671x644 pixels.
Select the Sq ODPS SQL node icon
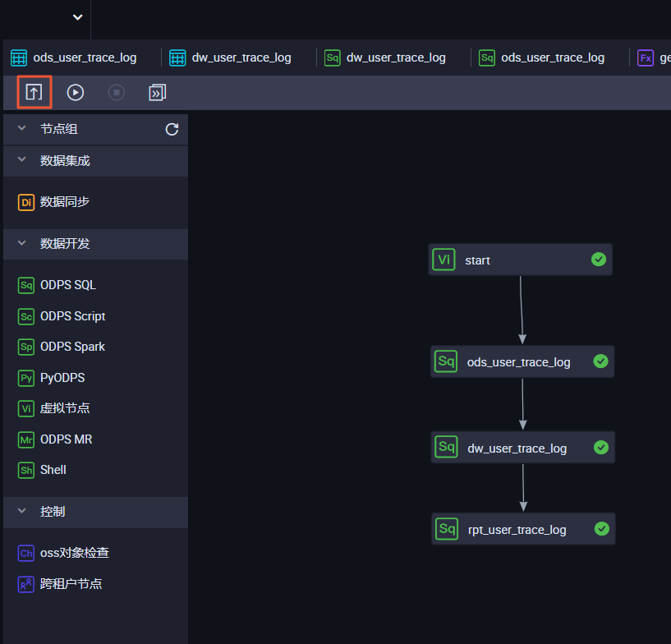[x=26, y=285]
